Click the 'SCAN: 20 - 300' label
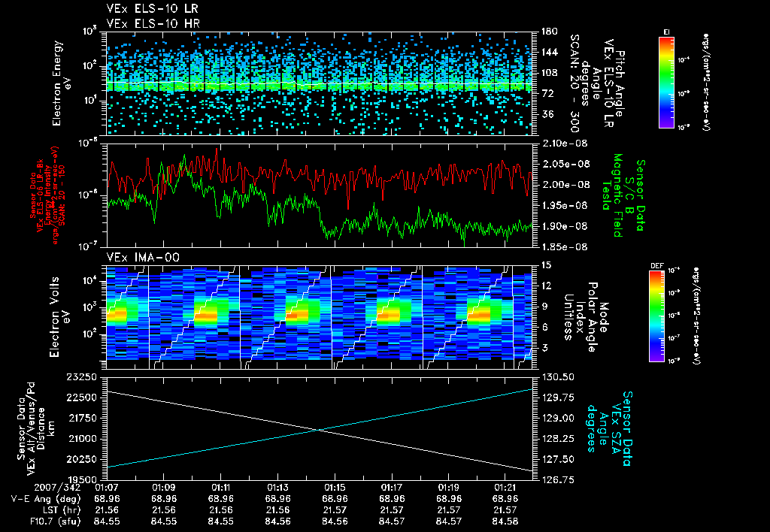 [574, 83]
